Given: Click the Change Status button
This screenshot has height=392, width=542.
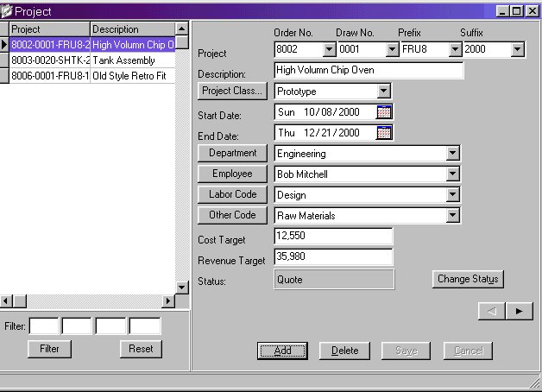Looking at the screenshot, I should (468, 279).
